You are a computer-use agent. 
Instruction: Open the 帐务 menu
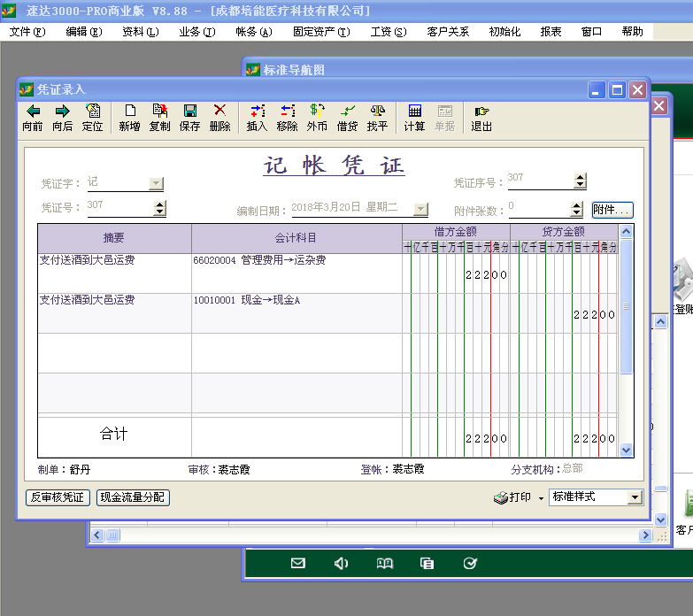253,32
